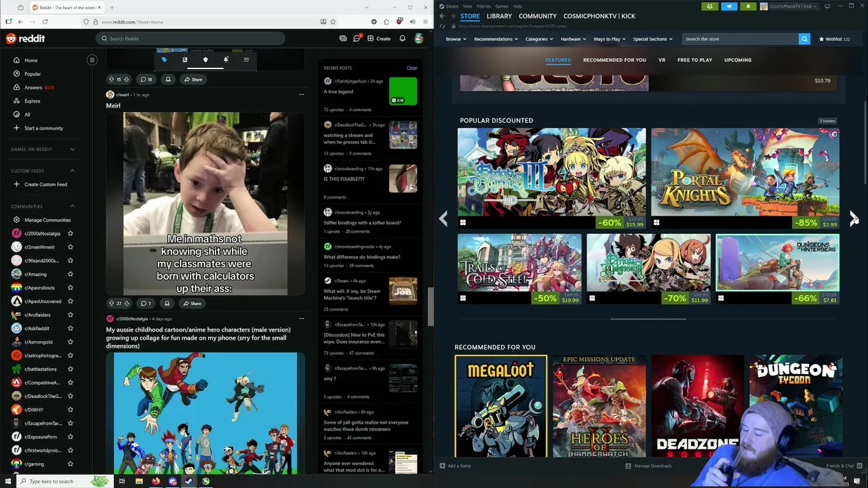Favorite r/Amazing community star
This screenshot has height=488, width=868.
71,274
